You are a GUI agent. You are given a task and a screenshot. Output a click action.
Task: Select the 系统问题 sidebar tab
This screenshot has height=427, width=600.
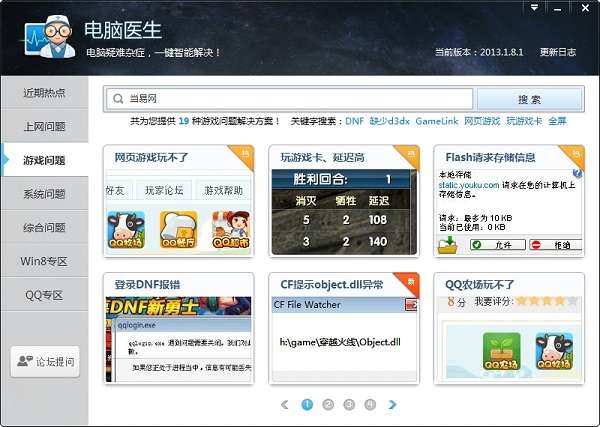coord(44,194)
